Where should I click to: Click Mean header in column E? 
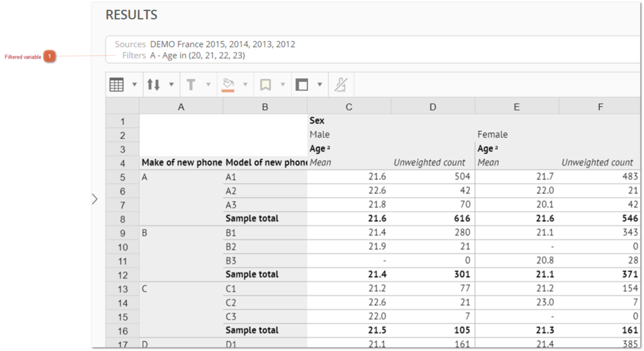coord(488,163)
